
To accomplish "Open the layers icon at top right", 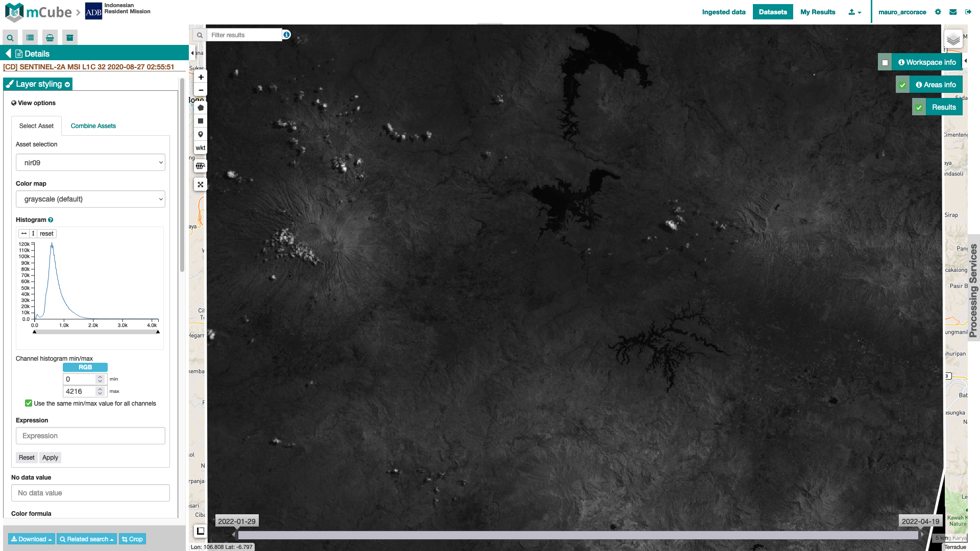I will coord(952,39).
